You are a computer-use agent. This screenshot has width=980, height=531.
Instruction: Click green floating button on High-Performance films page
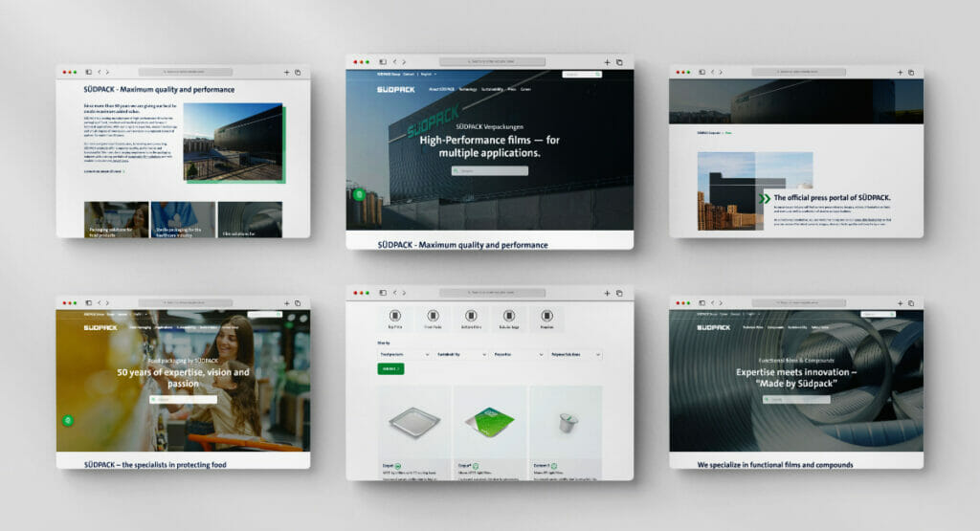(x=359, y=194)
